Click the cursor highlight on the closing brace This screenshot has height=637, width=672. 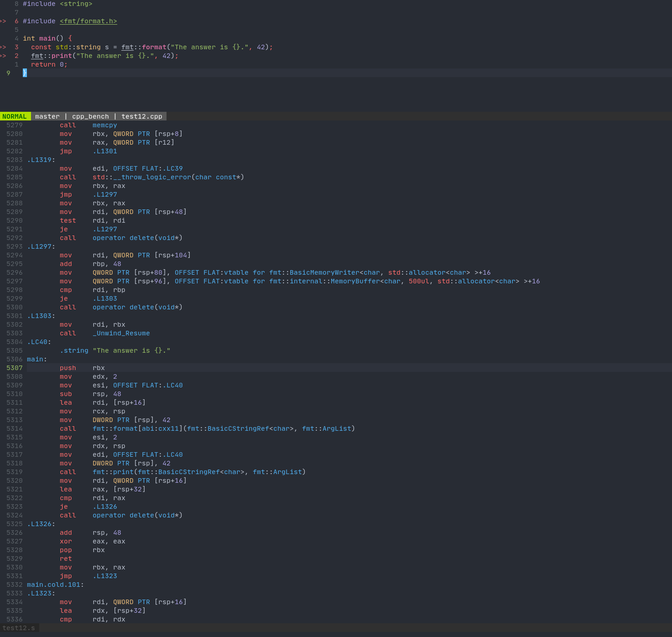tap(25, 73)
